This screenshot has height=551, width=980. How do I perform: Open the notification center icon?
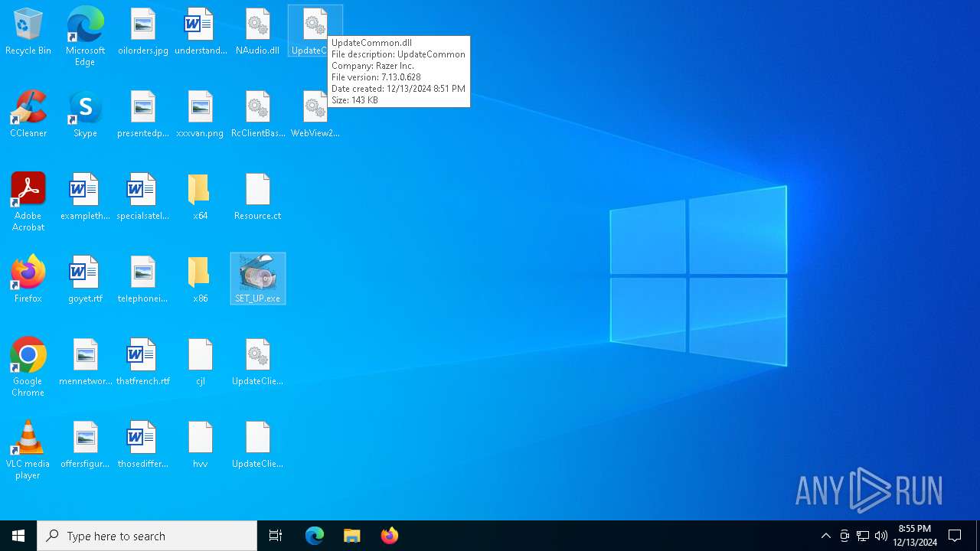coord(955,536)
